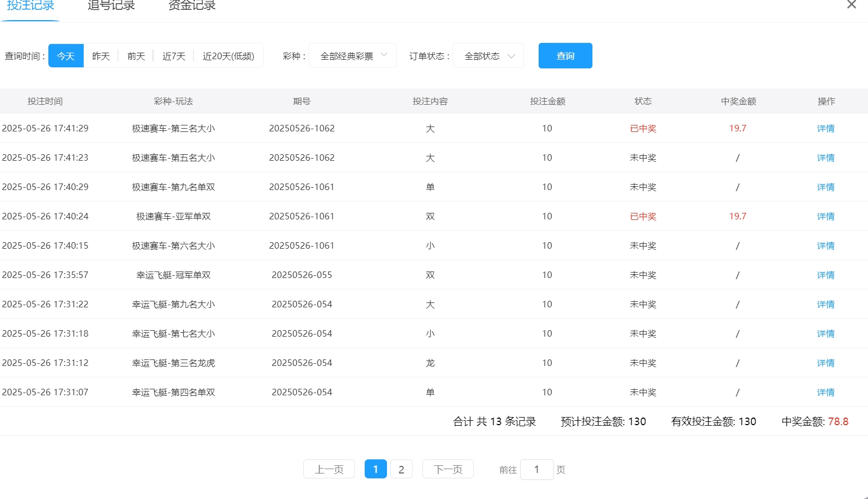Choose 昨天 as query time
The image size is (868, 499).
[101, 56]
